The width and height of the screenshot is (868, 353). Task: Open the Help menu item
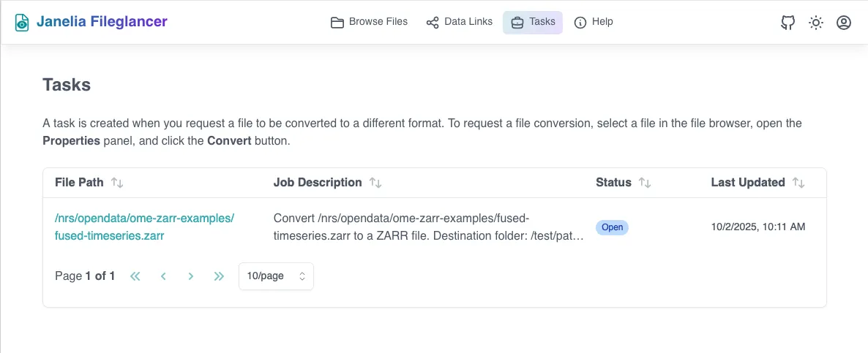tap(594, 22)
